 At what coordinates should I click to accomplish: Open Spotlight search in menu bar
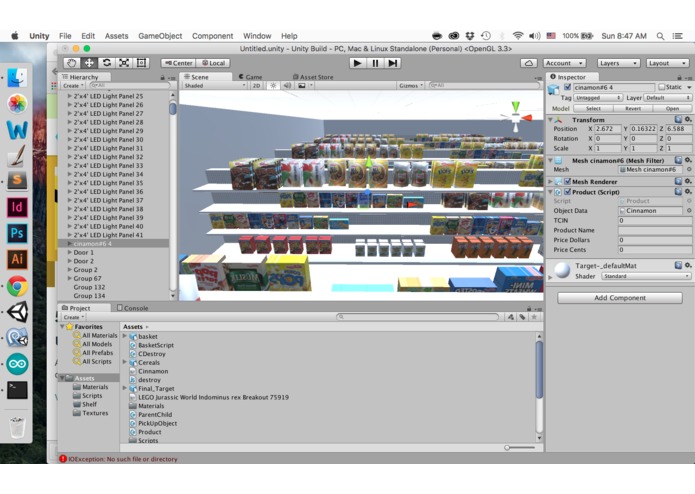(x=660, y=36)
